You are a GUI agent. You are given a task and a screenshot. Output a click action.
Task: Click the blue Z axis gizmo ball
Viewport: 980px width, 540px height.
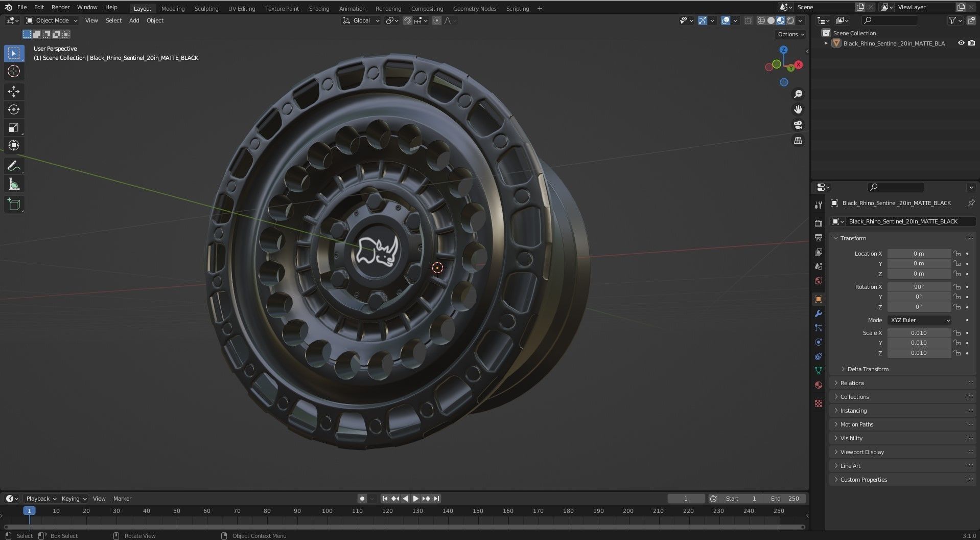[784, 50]
